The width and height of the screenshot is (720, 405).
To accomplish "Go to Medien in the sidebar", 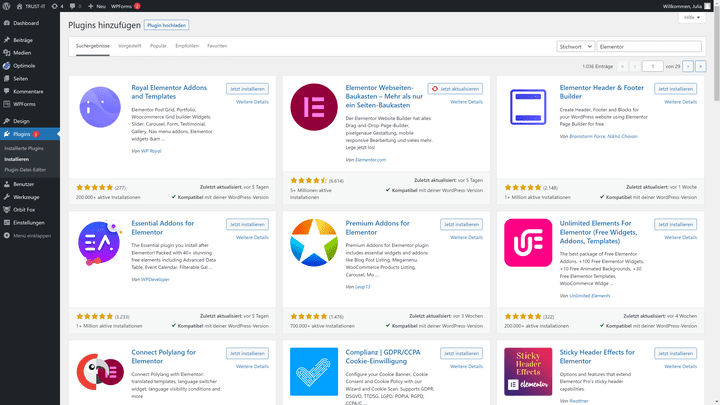I will tap(22, 52).
